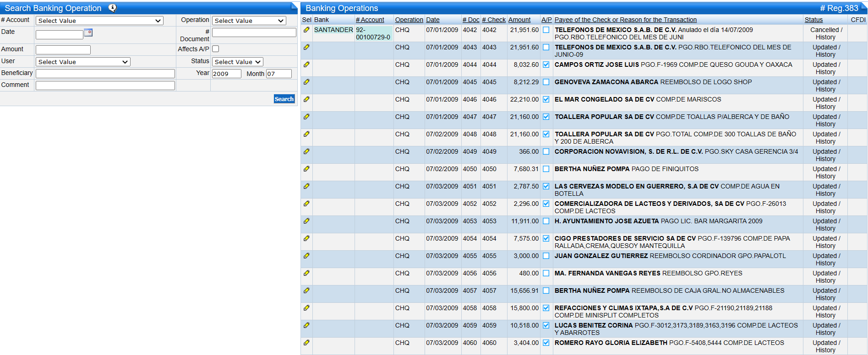Screen dimensions: 868x355
Task: Open the calendar picker next to Date field
Action: point(88,32)
